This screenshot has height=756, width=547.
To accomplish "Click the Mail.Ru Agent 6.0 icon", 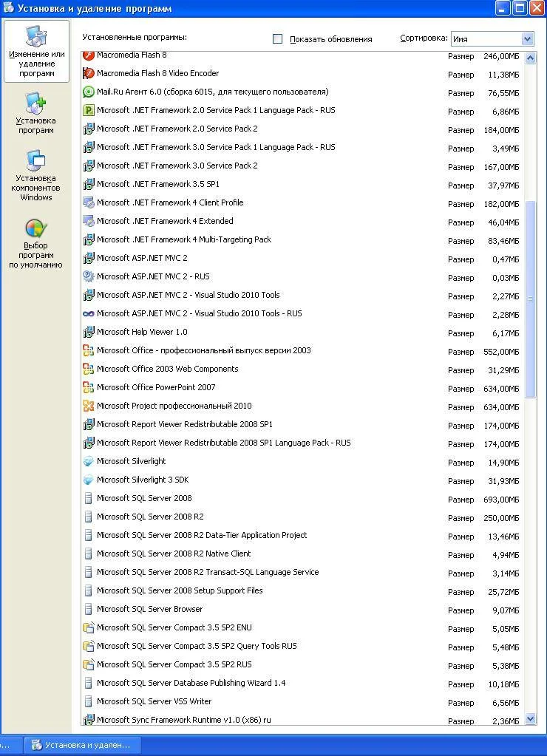I will tap(89, 92).
